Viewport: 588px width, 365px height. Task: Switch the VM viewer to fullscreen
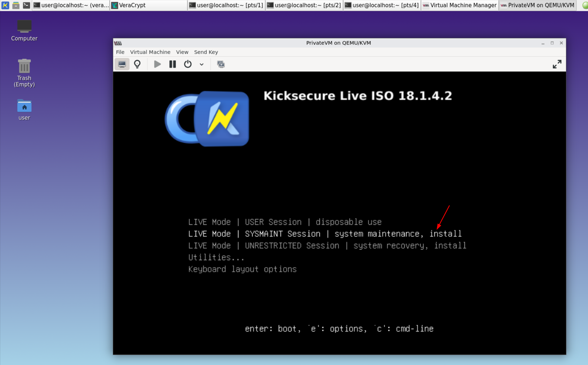click(557, 64)
